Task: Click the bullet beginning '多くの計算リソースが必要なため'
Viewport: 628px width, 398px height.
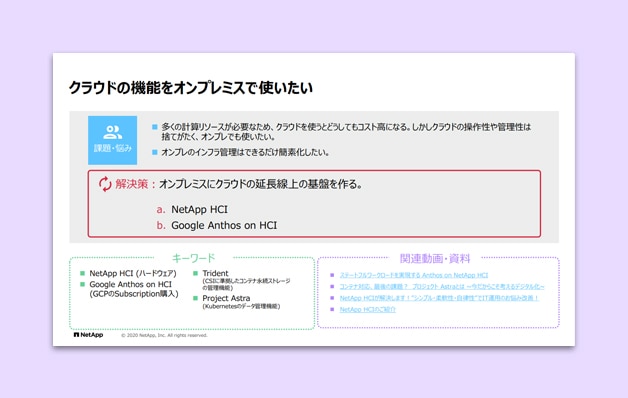Action: click(346, 132)
